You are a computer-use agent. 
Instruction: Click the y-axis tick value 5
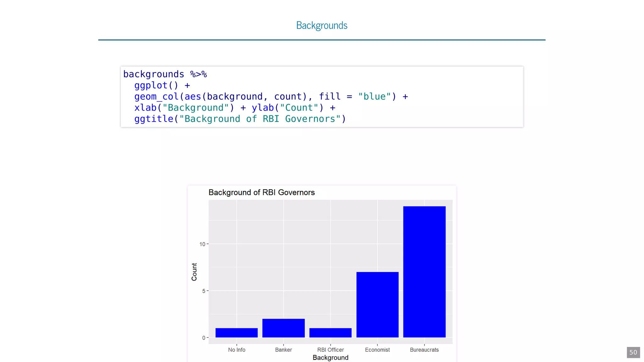tap(204, 291)
